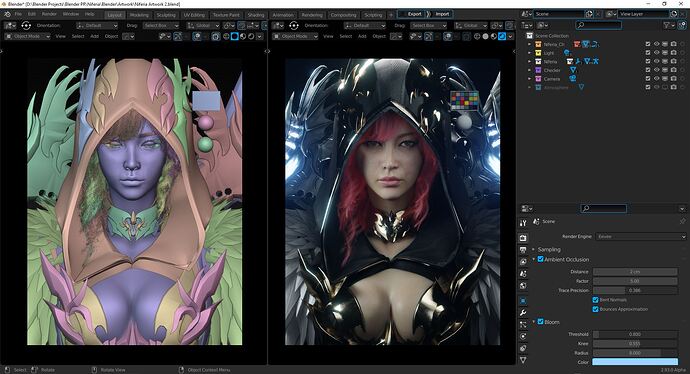
Task: Toggle the Ambient Occlusion checkbox
Action: (x=540, y=260)
